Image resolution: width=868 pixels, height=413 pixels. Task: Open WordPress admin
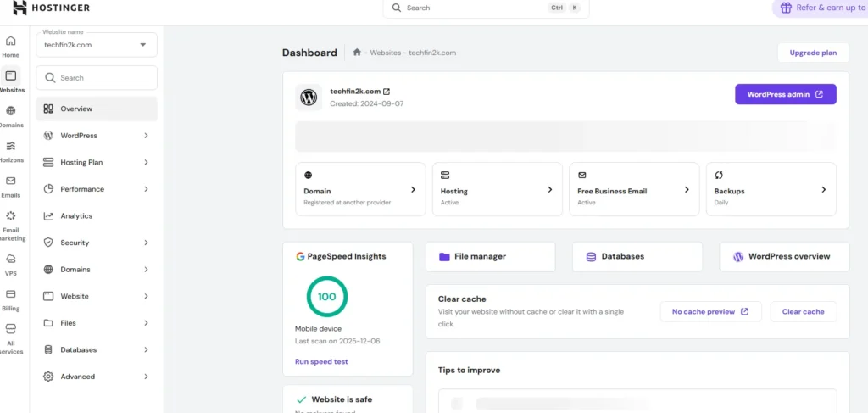786,94
